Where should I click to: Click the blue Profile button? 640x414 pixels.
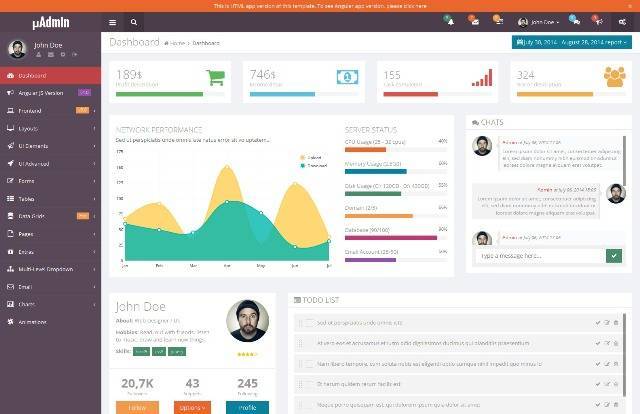pyautogui.click(x=247, y=407)
